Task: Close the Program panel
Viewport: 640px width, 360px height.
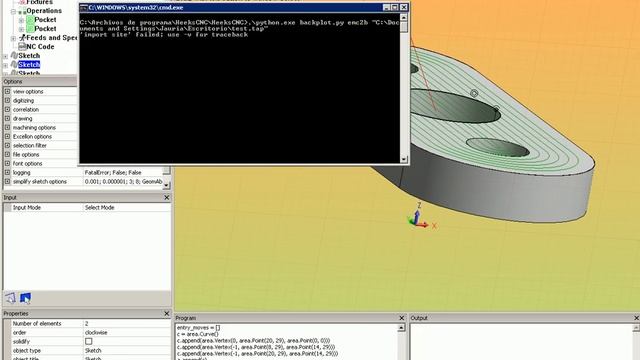Action: [402, 318]
